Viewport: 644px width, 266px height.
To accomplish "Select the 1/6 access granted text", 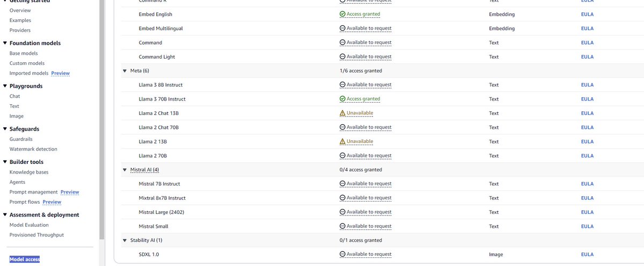I will click(361, 70).
